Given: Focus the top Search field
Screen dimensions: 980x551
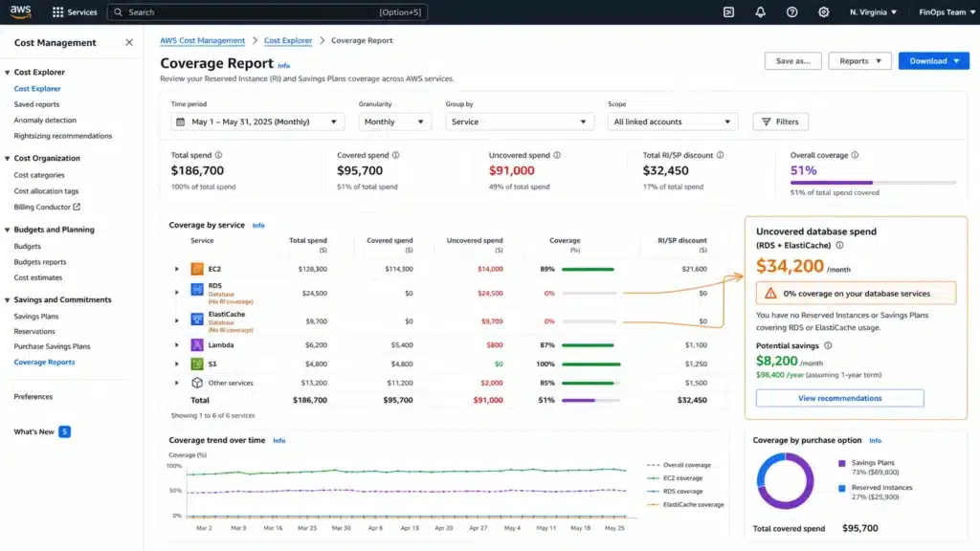Looking at the screenshot, I should pos(268,11).
